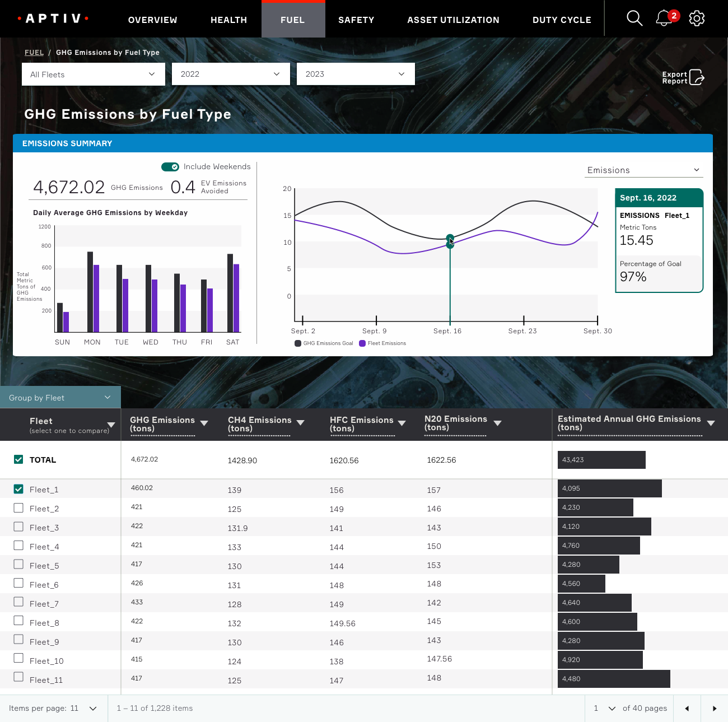Click the Aptiv logo

coord(53,18)
